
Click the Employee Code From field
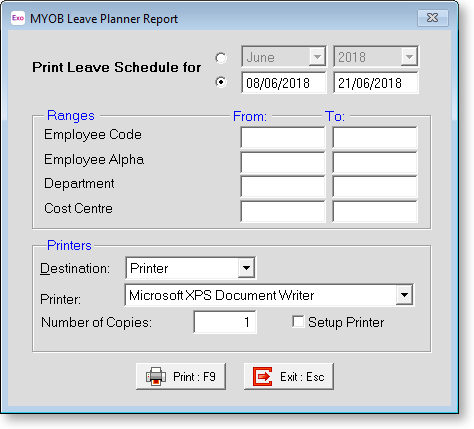(x=283, y=138)
